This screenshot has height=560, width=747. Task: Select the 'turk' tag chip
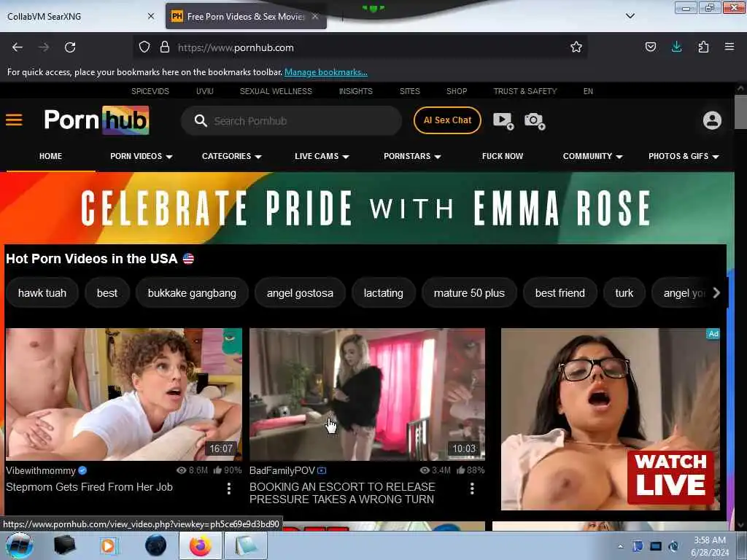point(624,293)
